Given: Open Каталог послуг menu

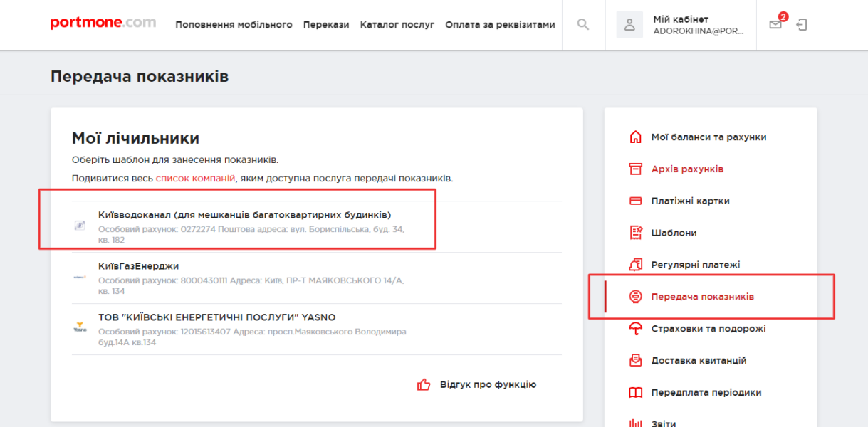Looking at the screenshot, I should click(397, 25).
